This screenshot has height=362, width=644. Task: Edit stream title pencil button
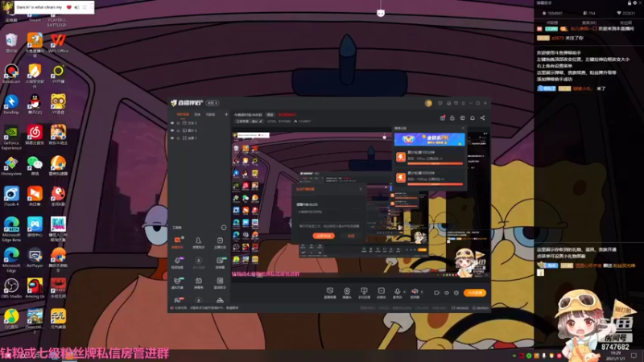tap(260, 121)
